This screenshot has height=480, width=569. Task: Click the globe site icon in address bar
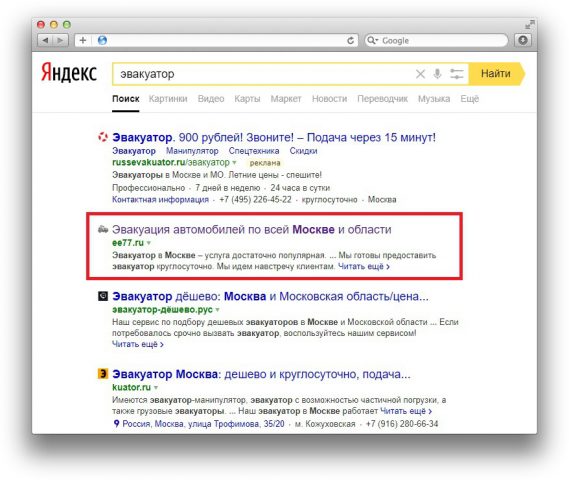click(x=102, y=40)
